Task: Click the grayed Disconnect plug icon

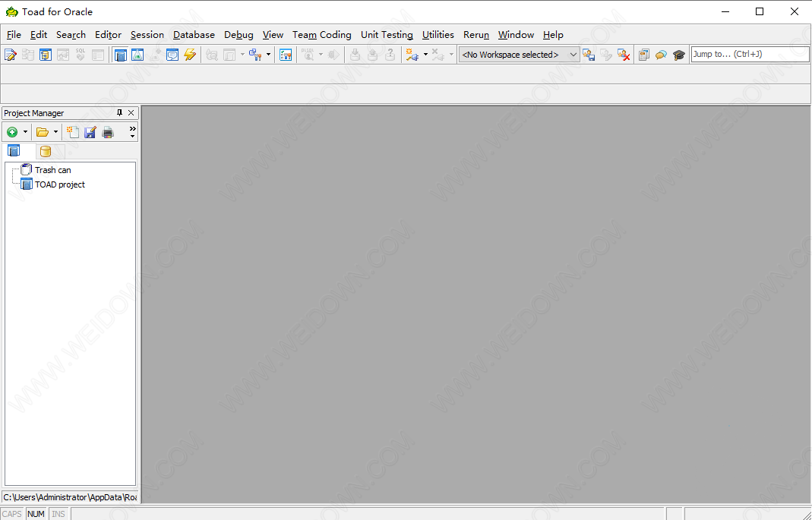Action: [438, 55]
